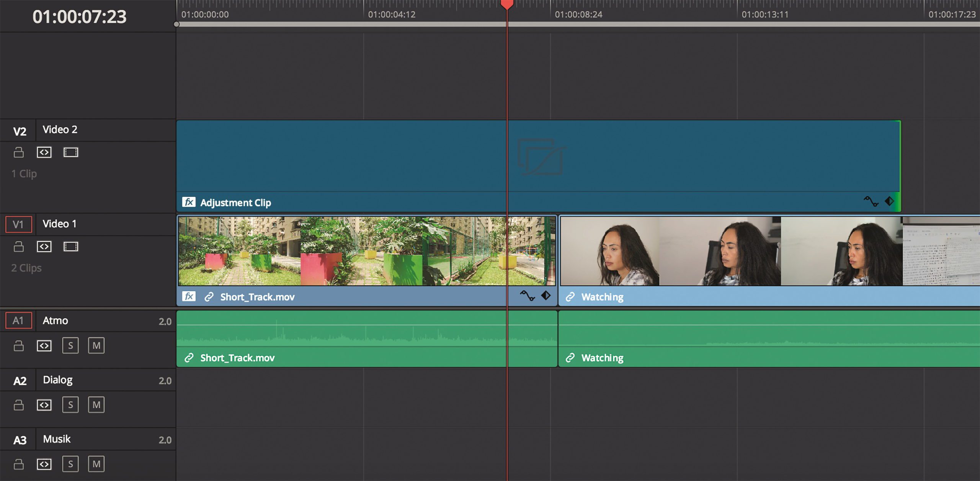Image resolution: width=980 pixels, height=481 pixels.
Task: Select the Watching audio clip
Action: 766,337
